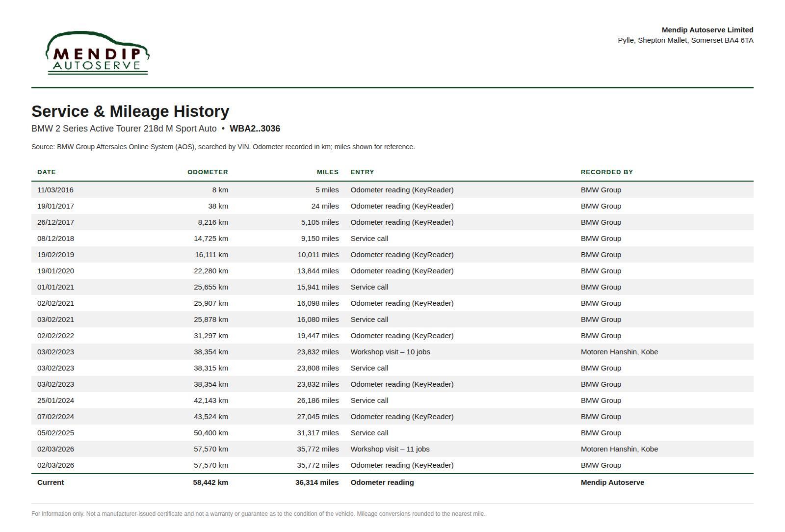The image size is (785, 532).
Task: Select the address 'Pylle, Shepton Mallet, Somerset BA4 6TA'
Action: pos(685,40)
